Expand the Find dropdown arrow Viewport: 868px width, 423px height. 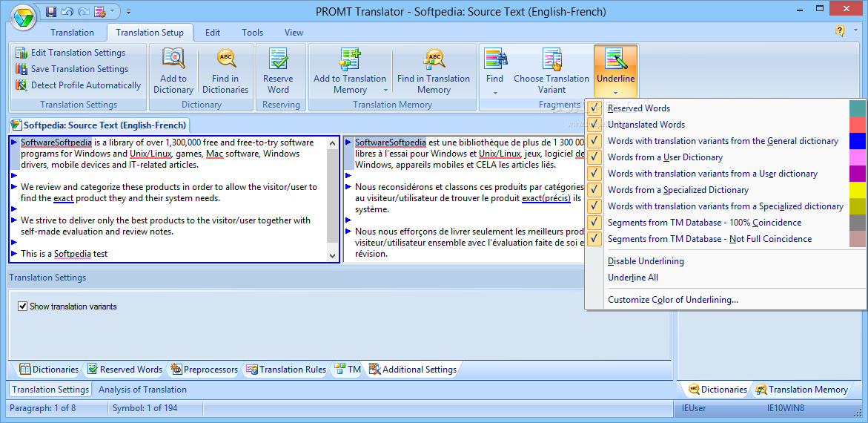tap(495, 93)
